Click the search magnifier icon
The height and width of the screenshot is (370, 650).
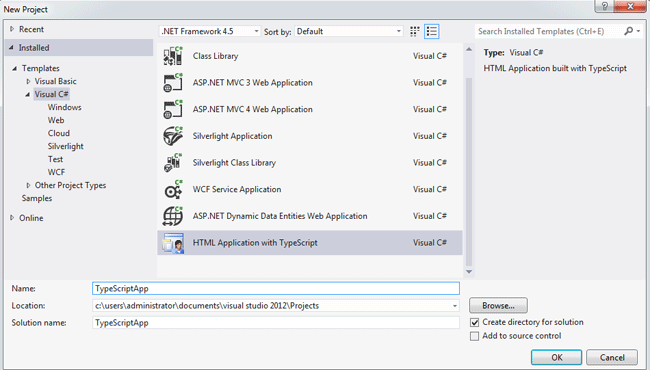(629, 31)
